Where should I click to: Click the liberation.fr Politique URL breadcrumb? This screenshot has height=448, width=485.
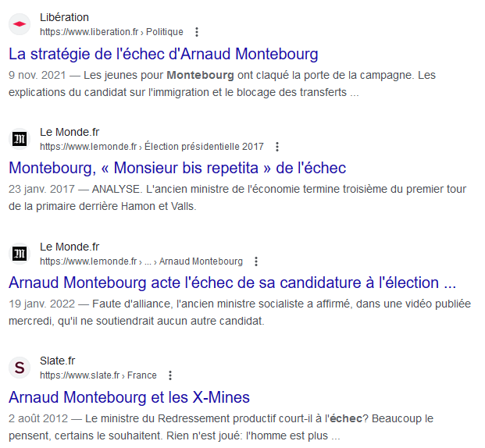pyautogui.click(x=112, y=32)
